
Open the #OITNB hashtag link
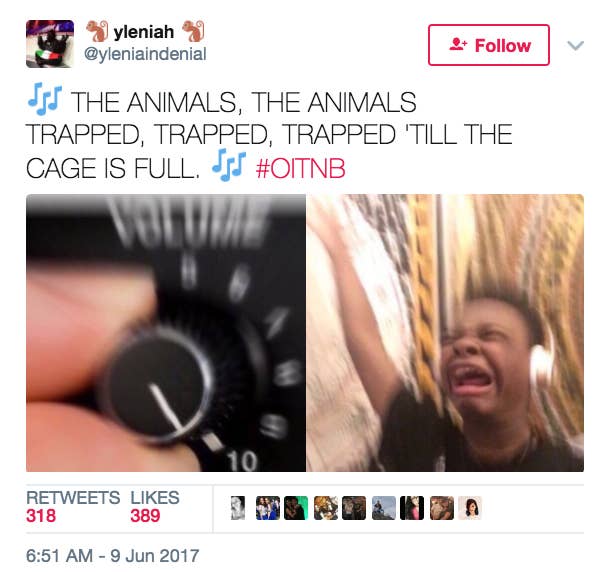(301, 168)
